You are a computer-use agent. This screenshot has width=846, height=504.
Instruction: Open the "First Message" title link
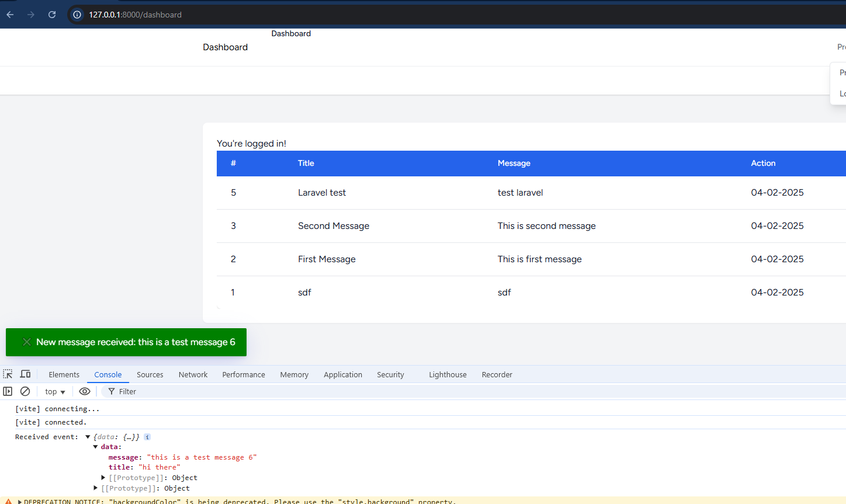(x=327, y=259)
